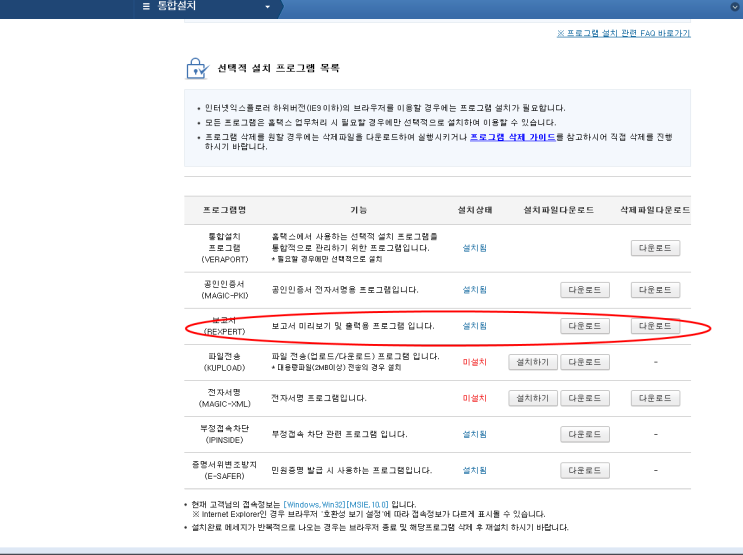Click 설치하기 for MAGIC-XML
This screenshot has width=743, height=555.
coord(533,398)
